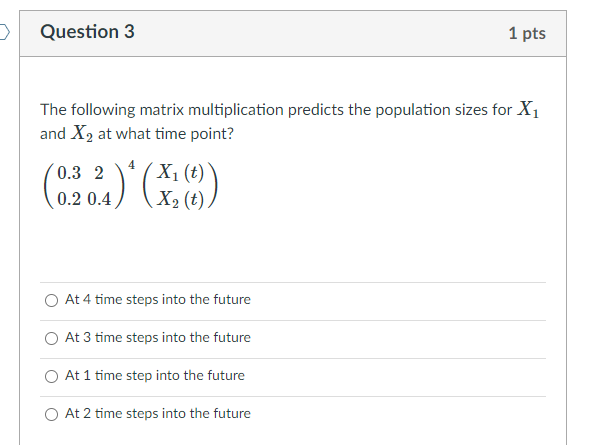
Task: Click the 0.4 entry in the matrix
Action: (99, 199)
